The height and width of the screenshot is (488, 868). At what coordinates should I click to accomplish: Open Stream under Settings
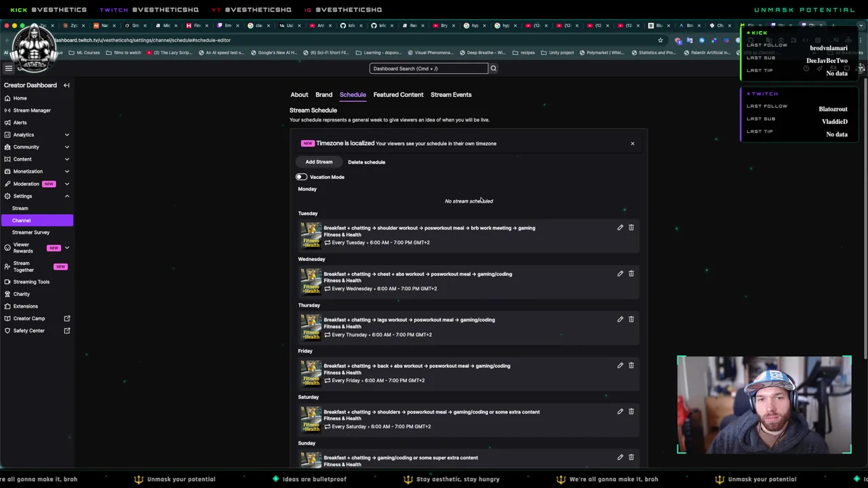pos(20,208)
